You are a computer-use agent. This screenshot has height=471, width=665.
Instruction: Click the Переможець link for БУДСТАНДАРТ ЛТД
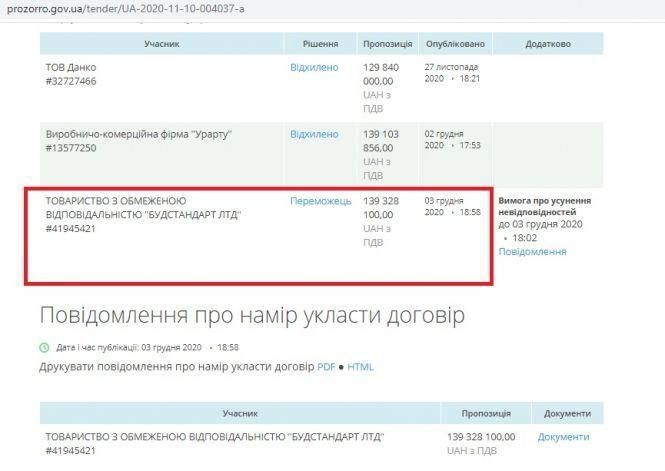click(x=320, y=201)
